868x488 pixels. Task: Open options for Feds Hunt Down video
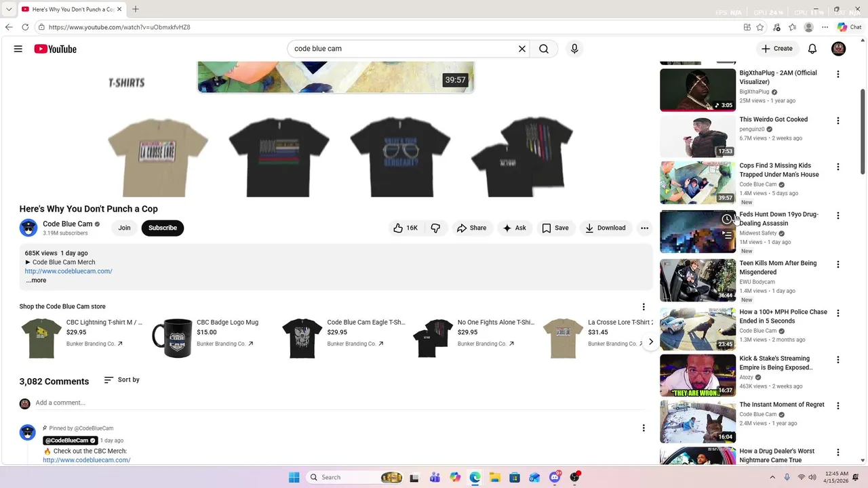(x=837, y=216)
